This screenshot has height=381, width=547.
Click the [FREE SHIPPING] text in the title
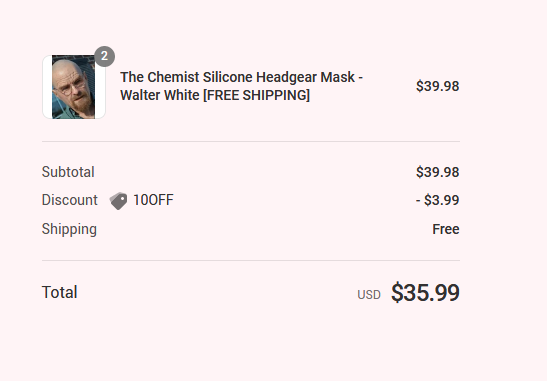point(256,95)
